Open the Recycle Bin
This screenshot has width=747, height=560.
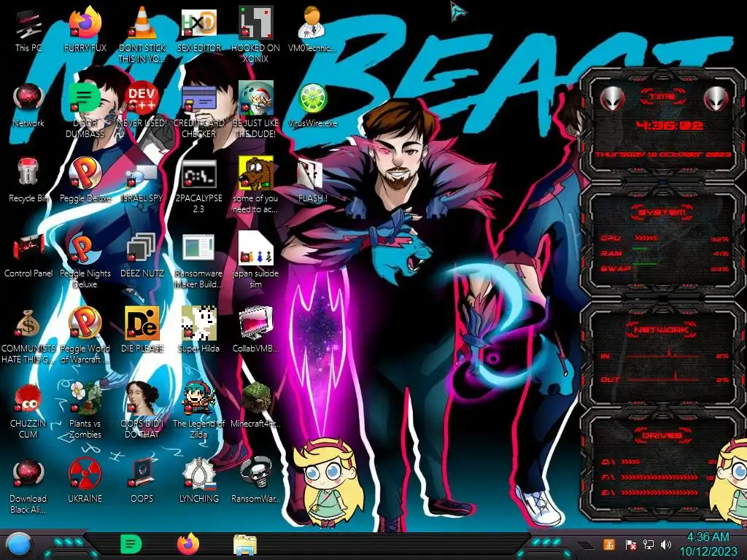28,180
